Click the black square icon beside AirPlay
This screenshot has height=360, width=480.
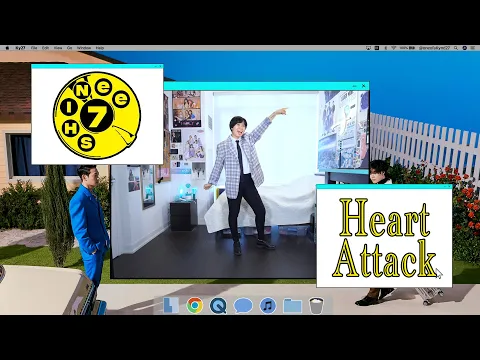[377, 48]
